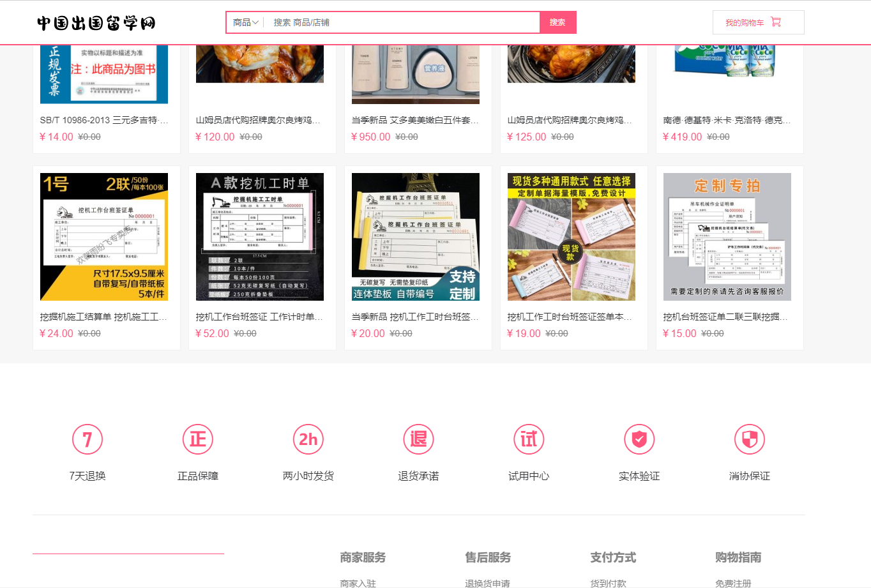Click the pink 搜索 button

[558, 22]
